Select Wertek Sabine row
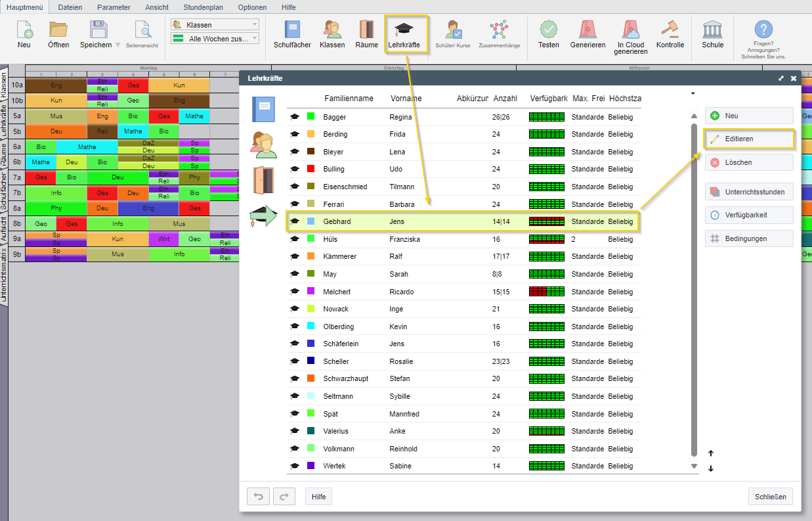This screenshot has height=521, width=812. pyautogui.click(x=463, y=466)
